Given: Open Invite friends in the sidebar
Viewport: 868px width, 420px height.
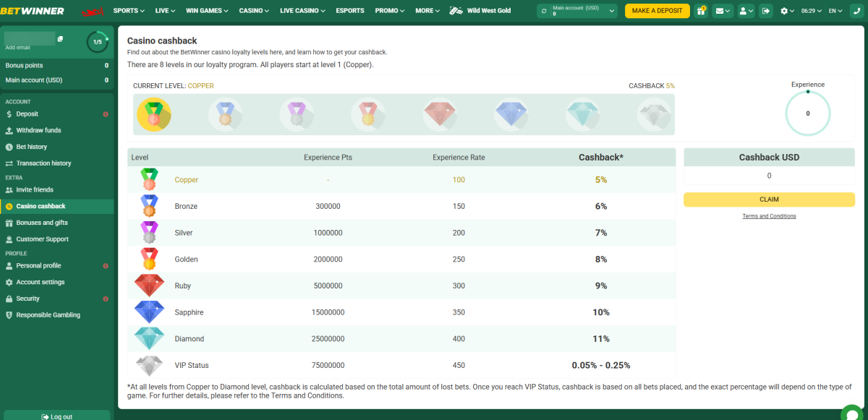Looking at the screenshot, I should click(x=57, y=189).
